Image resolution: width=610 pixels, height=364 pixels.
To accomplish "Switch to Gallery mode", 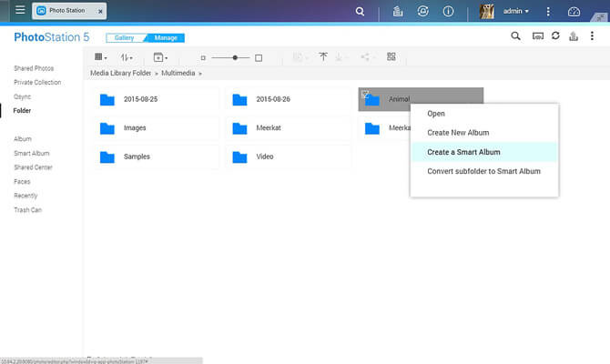I will coord(124,37).
